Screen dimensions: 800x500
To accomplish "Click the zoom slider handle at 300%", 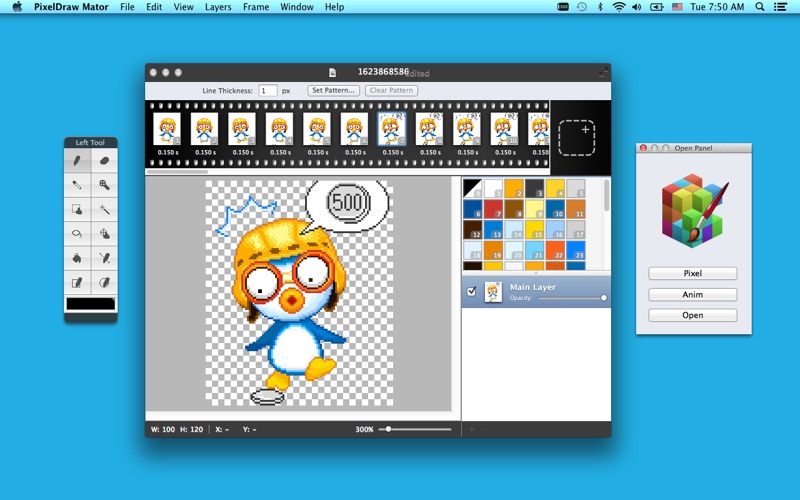I will point(388,429).
